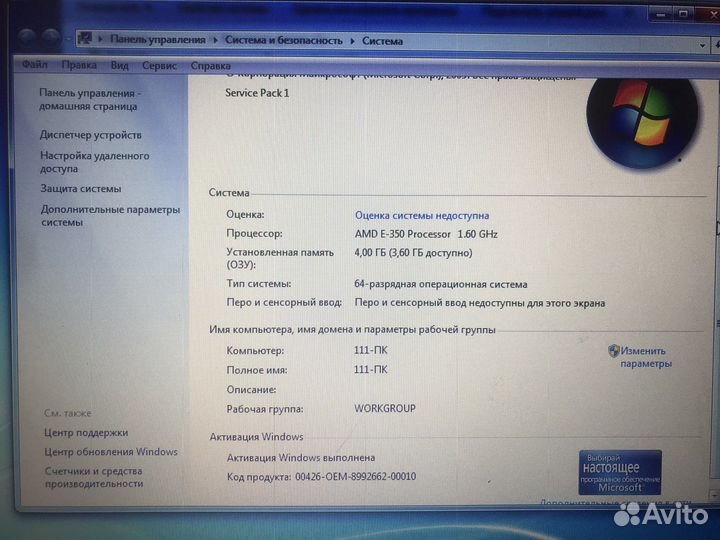Open the Правка menu
Viewport: 720px width, 540px height.
[x=79, y=65]
